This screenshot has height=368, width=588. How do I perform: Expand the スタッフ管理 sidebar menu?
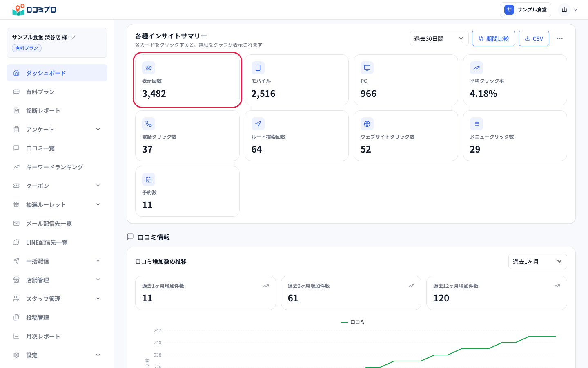click(x=57, y=298)
